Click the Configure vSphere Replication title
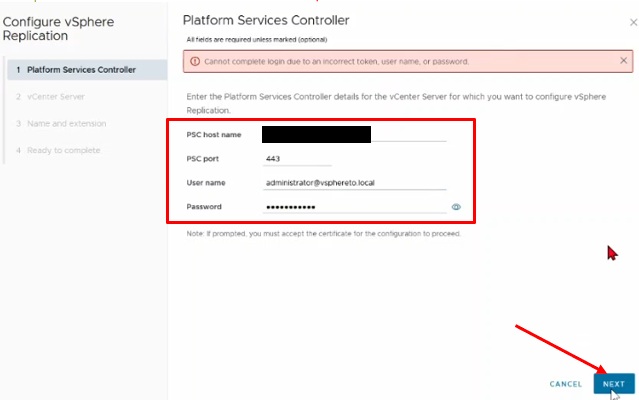 58,29
